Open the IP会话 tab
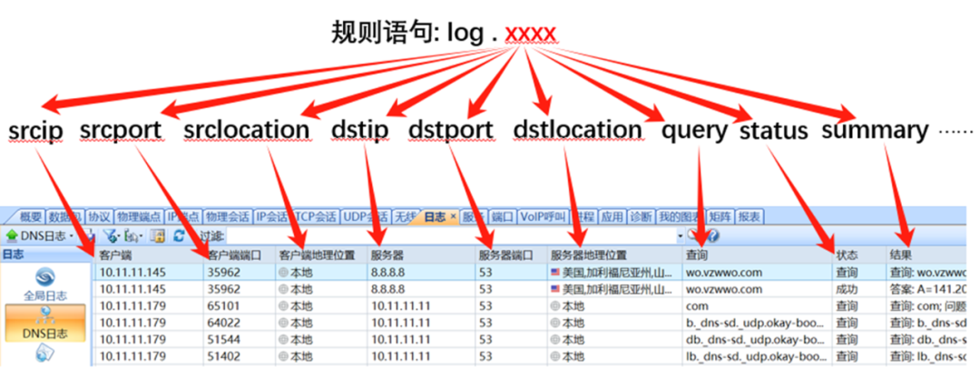This screenshot has height=368, width=980. (x=271, y=217)
